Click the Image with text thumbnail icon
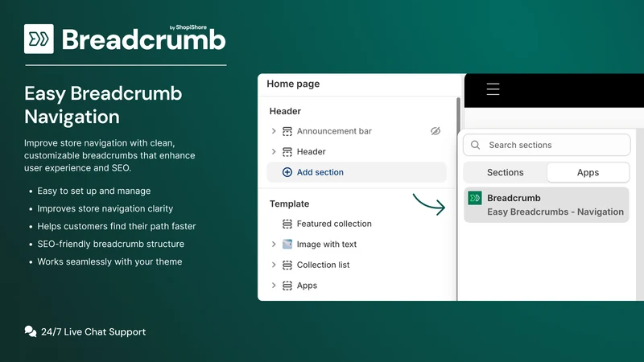This screenshot has width=644, height=362. 287,245
